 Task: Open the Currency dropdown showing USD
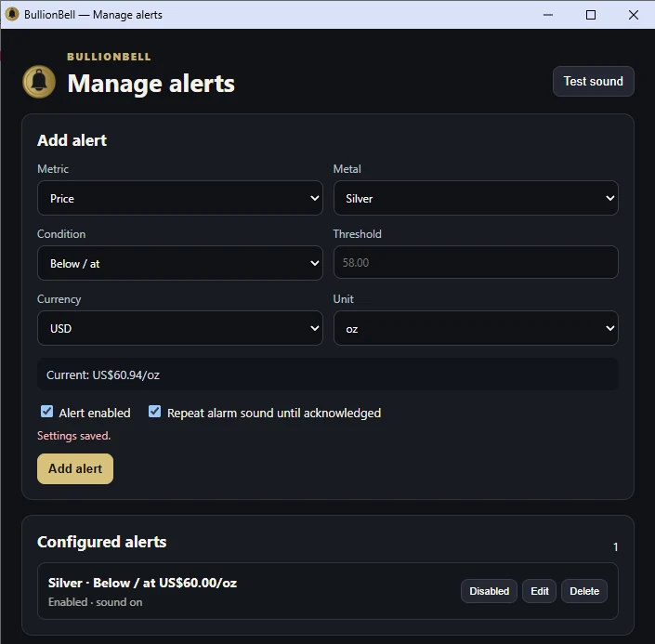click(180, 328)
